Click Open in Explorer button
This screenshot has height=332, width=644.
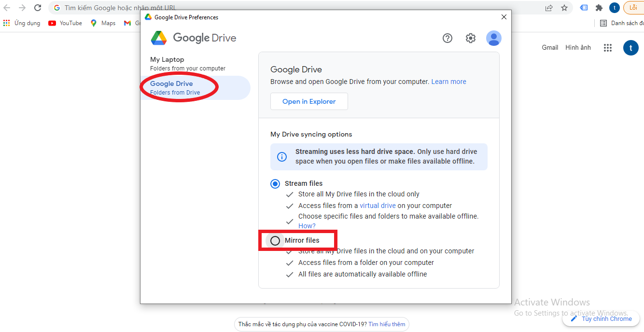click(x=309, y=101)
